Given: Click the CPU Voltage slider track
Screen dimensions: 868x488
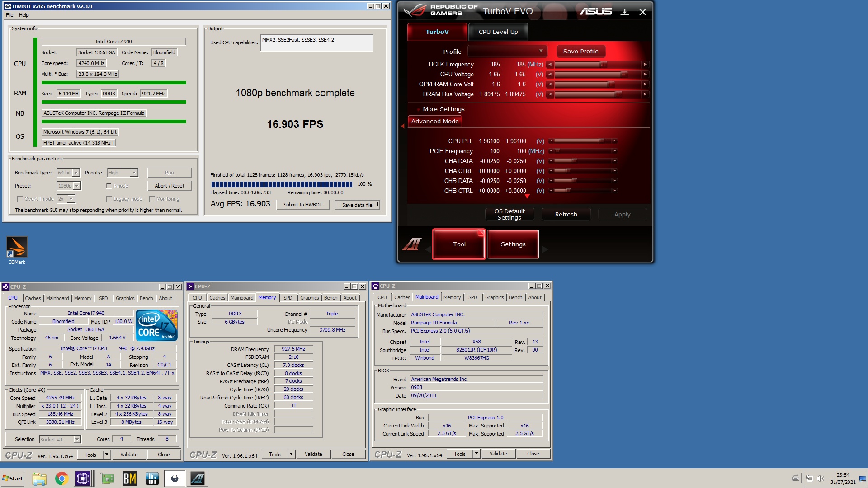Looking at the screenshot, I should pos(598,75).
